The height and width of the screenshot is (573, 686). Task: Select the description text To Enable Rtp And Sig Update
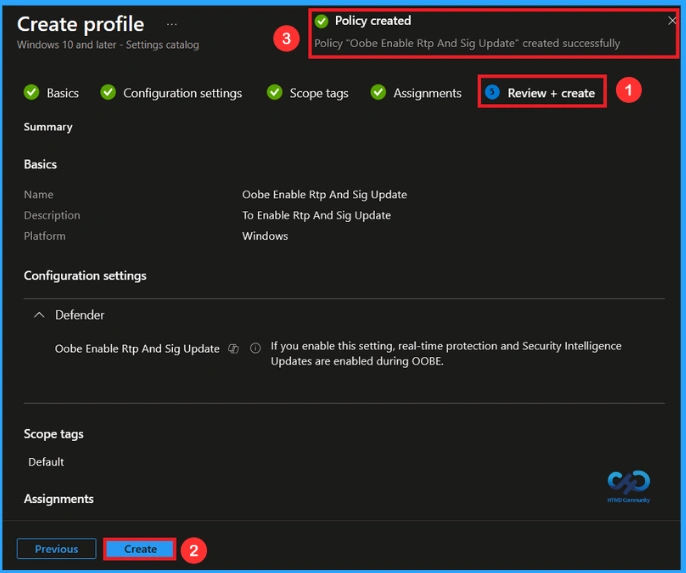[x=317, y=215]
